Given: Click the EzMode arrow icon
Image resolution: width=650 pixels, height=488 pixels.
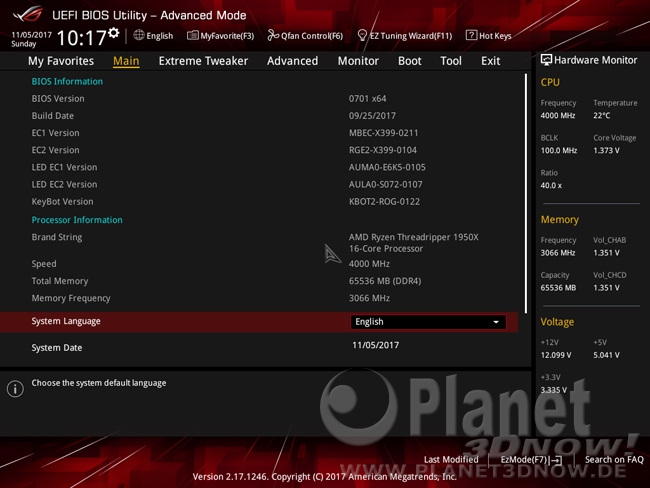Looking at the screenshot, I should tap(557, 460).
